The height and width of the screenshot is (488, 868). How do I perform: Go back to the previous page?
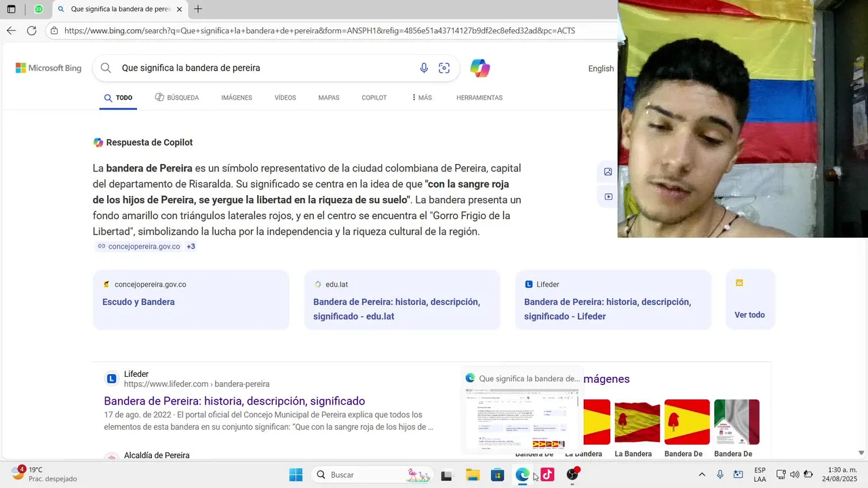tap(11, 30)
